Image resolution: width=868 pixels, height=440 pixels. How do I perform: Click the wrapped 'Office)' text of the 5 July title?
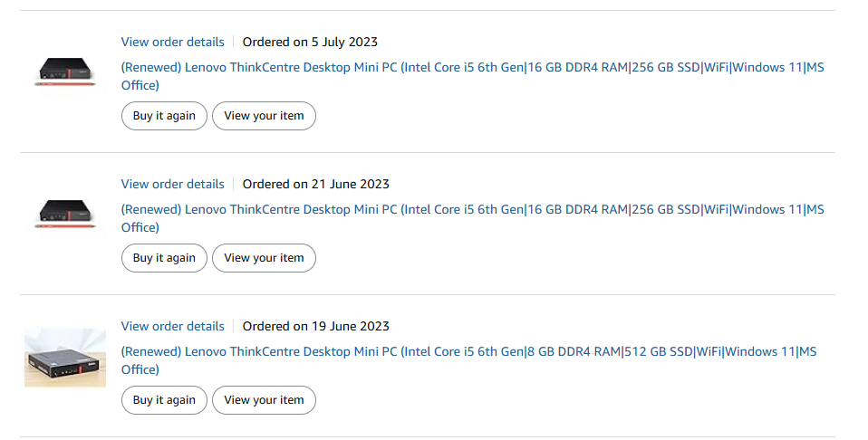coord(140,86)
